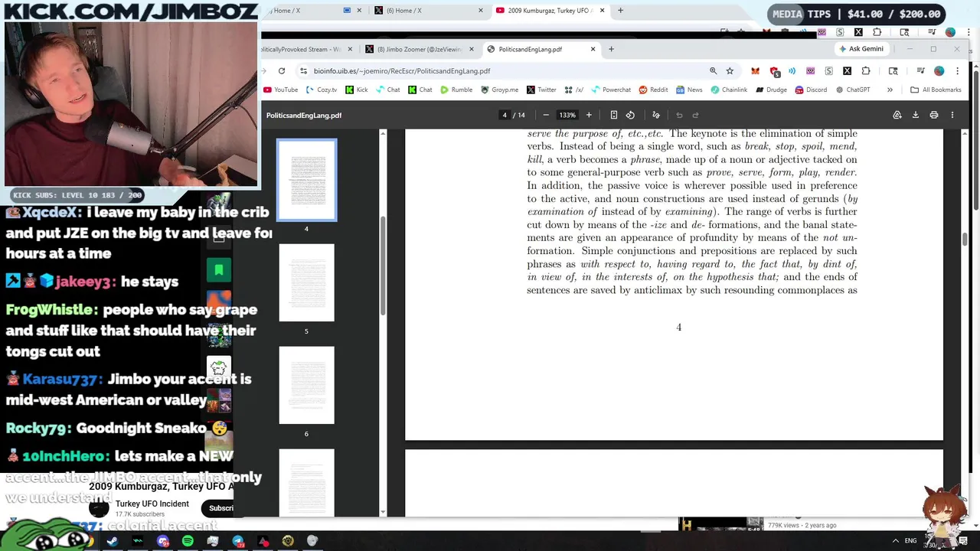Open the media control extension icon
The width and height of the screenshot is (980, 551).
[920, 71]
